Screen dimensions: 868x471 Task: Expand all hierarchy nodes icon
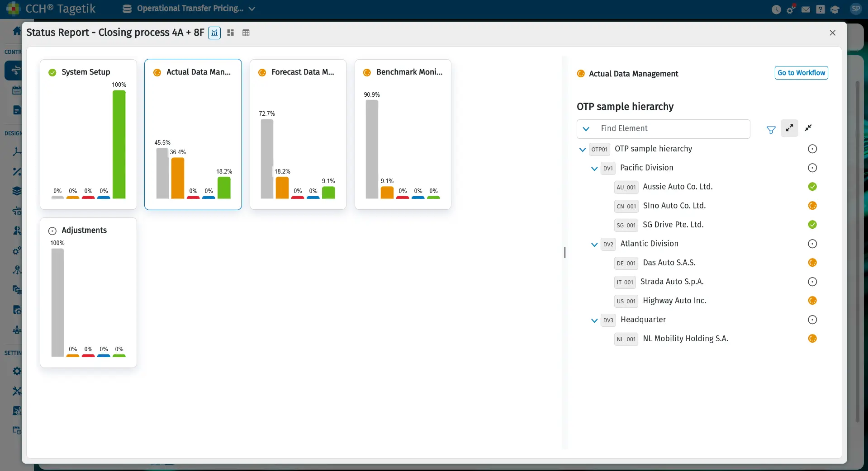(x=789, y=128)
